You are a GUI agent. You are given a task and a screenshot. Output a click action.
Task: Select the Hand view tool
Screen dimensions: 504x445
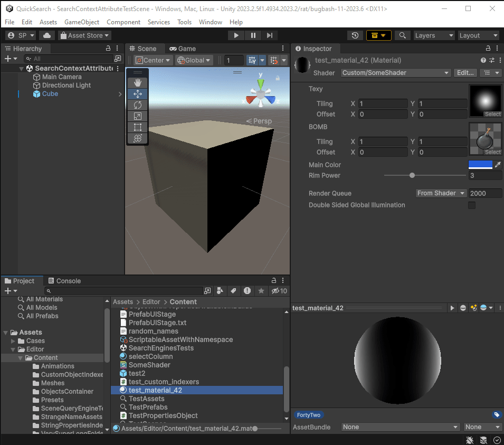(x=138, y=82)
